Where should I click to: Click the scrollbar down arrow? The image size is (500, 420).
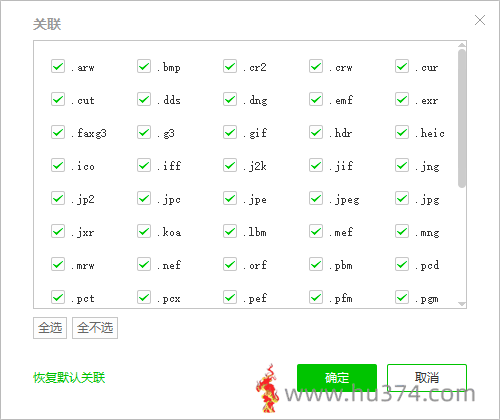pos(462,304)
